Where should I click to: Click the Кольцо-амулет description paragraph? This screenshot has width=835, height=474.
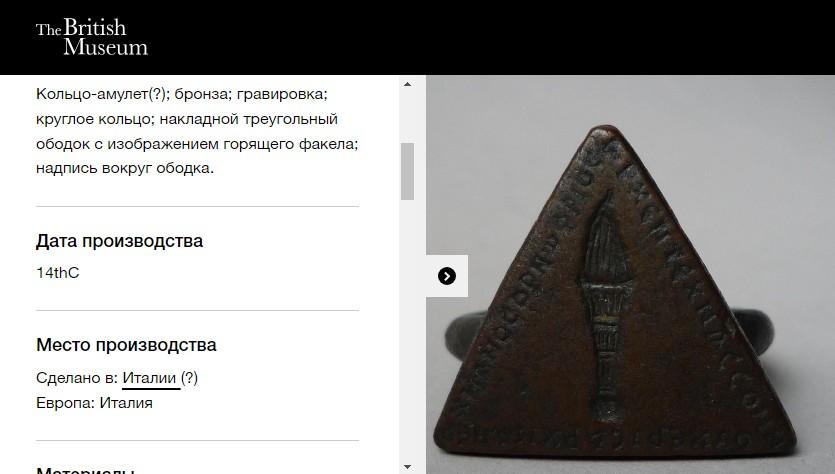click(197, 131)
